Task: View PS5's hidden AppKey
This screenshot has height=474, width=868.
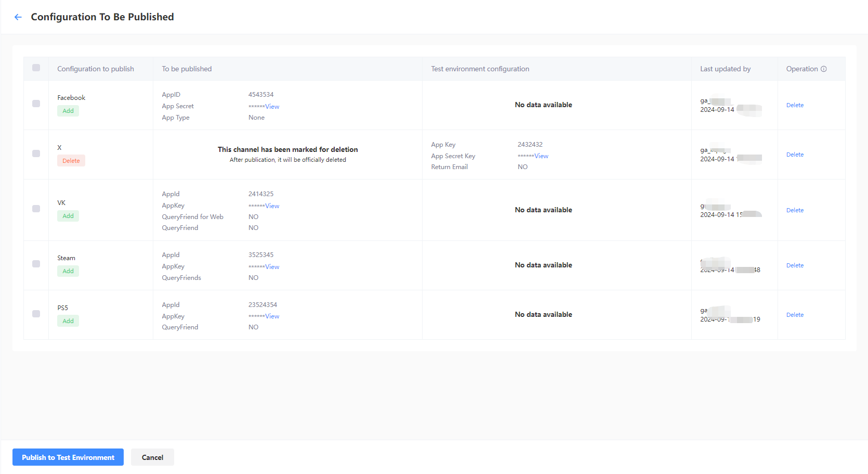Action: tap(272, 316)
